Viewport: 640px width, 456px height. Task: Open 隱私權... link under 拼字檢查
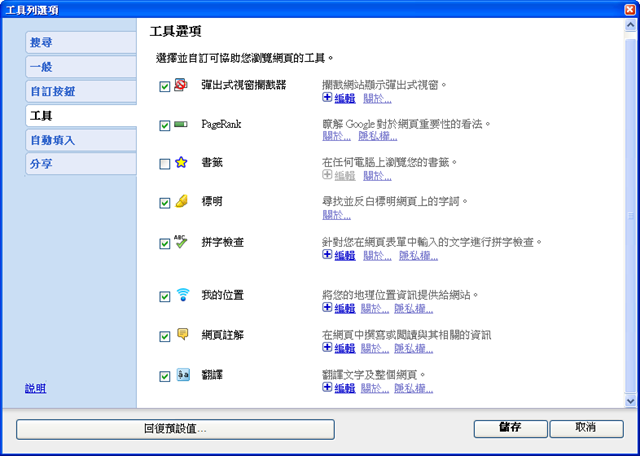(x=418, y=256)
